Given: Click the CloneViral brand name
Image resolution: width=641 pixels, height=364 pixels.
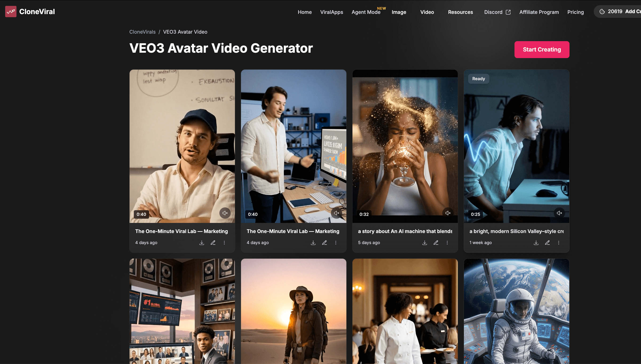Looking at the screenshot, I should pos(37,12).
